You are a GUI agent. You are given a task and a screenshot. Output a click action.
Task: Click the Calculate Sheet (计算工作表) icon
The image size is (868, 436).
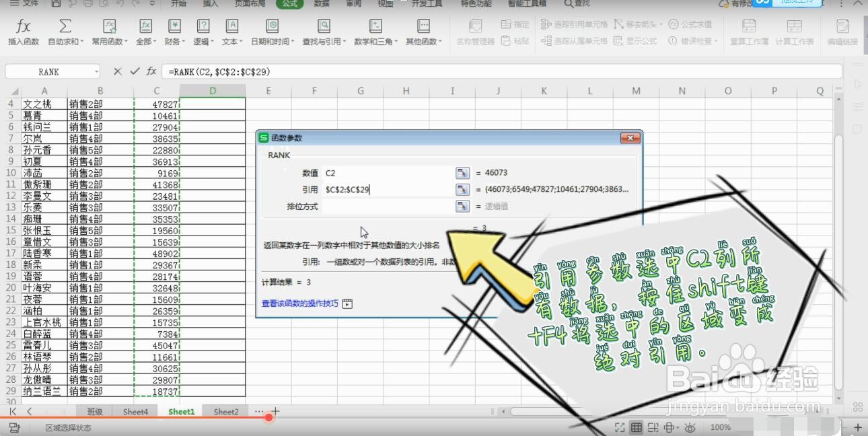pos(794,26)
